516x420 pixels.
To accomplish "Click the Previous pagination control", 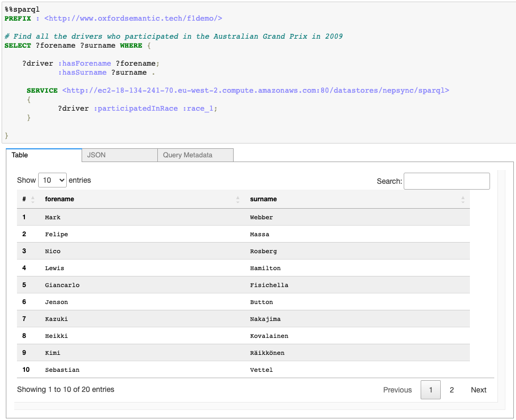I will 397,390.
